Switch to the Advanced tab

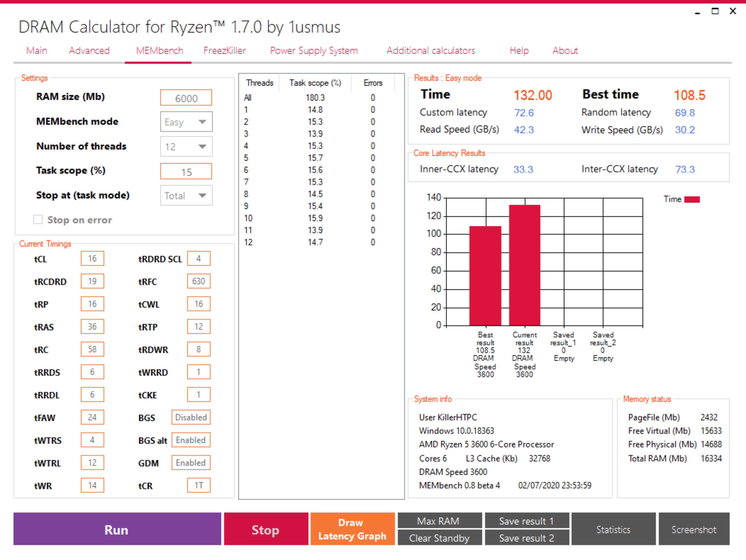(x=89, y=50)
